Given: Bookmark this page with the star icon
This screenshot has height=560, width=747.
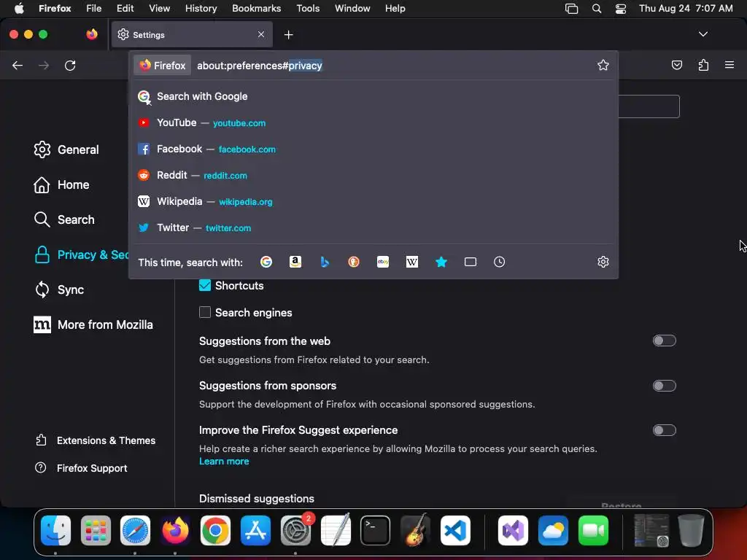Looking at the screenshot, I should click(603, 65).
